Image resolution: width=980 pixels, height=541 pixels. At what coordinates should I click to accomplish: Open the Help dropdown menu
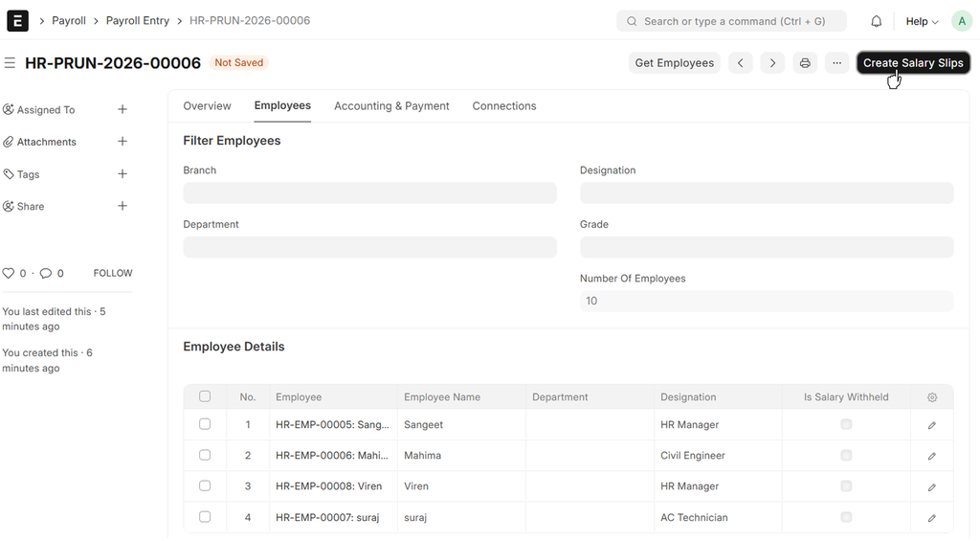[x=922, y=21]
